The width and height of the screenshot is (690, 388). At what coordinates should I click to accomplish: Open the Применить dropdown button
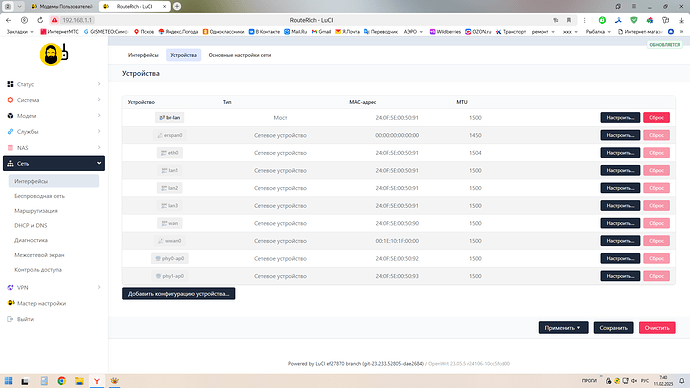563,328
